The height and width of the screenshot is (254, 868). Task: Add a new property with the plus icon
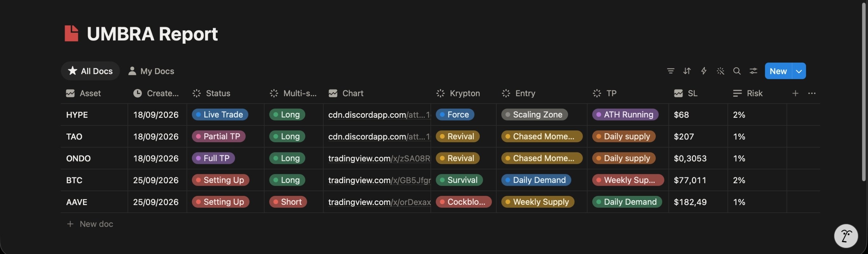(x=795, y=93)
